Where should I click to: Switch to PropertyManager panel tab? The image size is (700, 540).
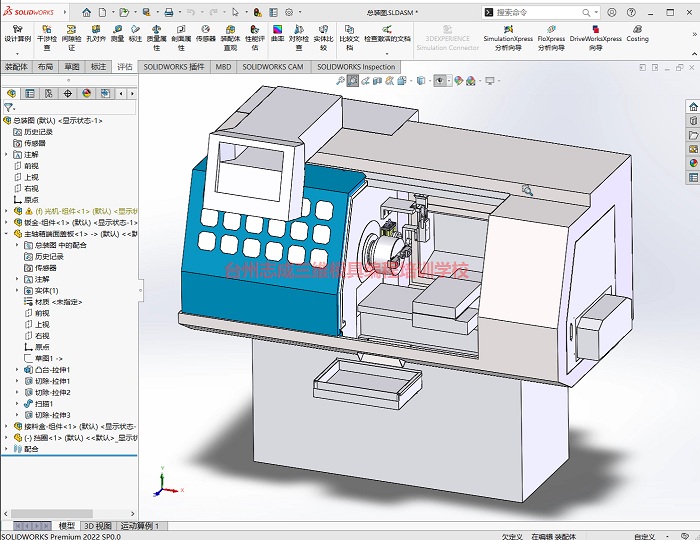30,93
